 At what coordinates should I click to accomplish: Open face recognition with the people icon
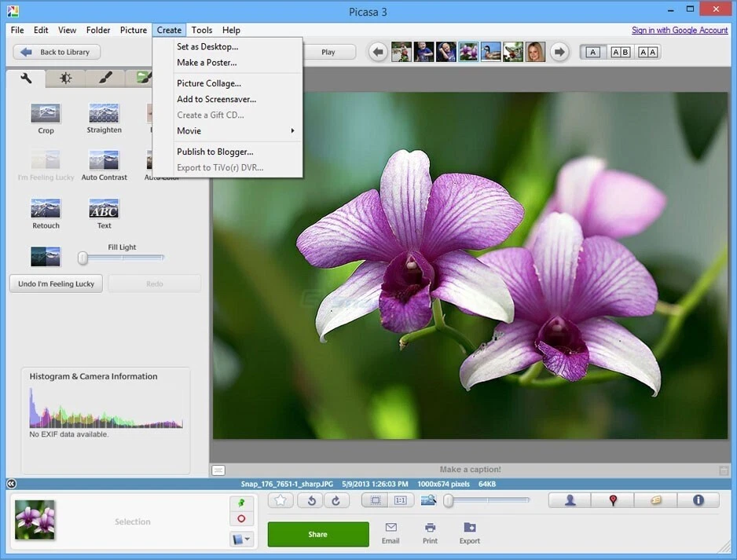pyautogui.click(x=569, y=500)
